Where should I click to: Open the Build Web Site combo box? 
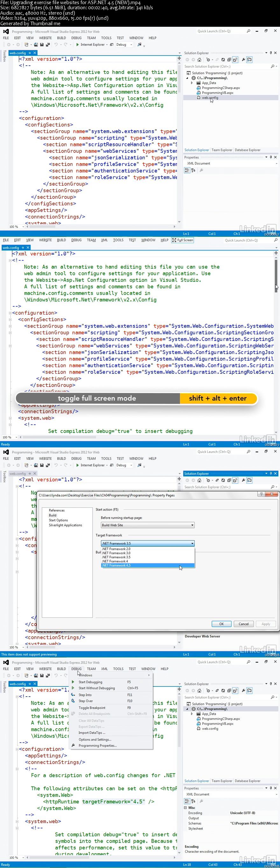(x=148, y=525)
